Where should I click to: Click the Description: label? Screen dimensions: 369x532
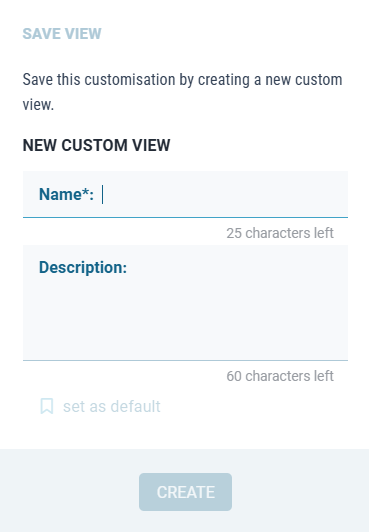pos(83,267)
